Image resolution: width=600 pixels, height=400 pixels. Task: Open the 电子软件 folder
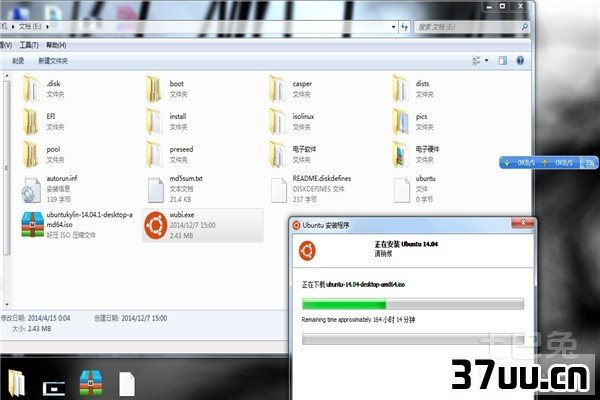(293, 154)
